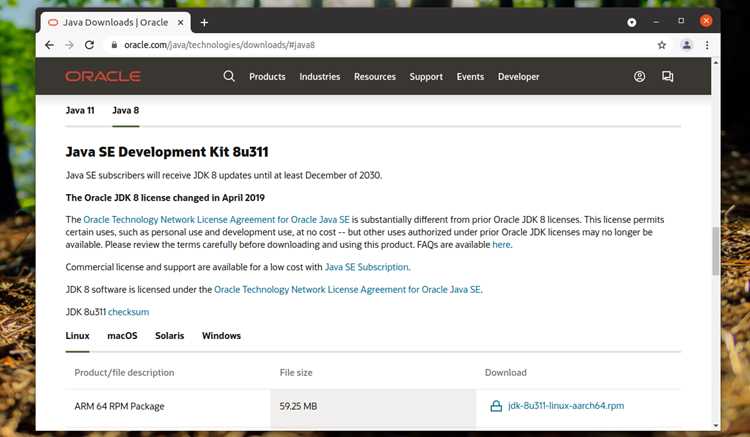The image size is (750, 437).
Task: Open the Oracle chat contact icon
Action: click(x=667, y=76)
